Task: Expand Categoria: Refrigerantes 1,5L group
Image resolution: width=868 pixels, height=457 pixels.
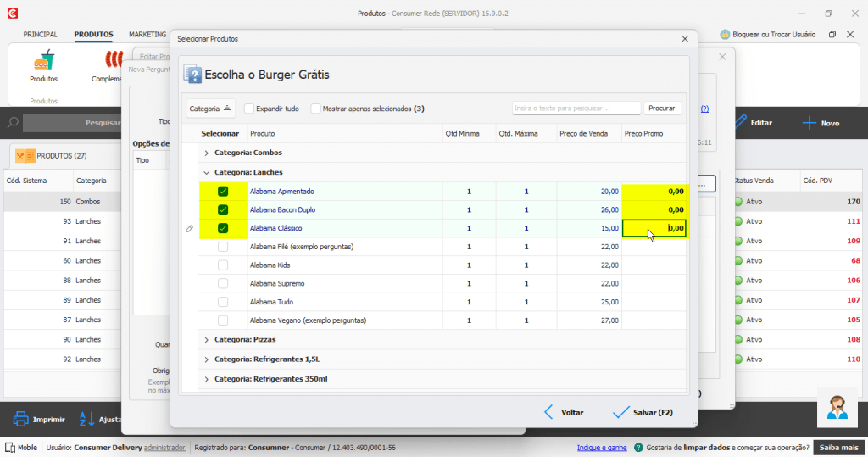Action: [207, 360]
